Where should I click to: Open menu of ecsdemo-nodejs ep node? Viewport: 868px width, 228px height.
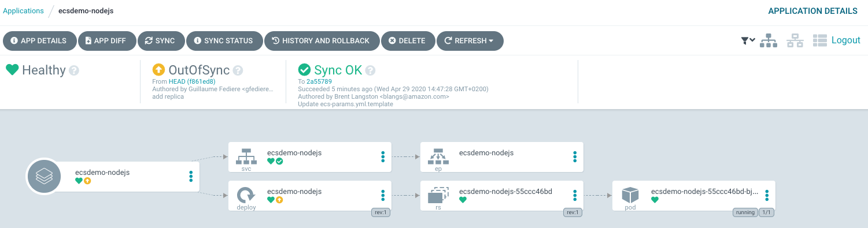click(575, 156)
